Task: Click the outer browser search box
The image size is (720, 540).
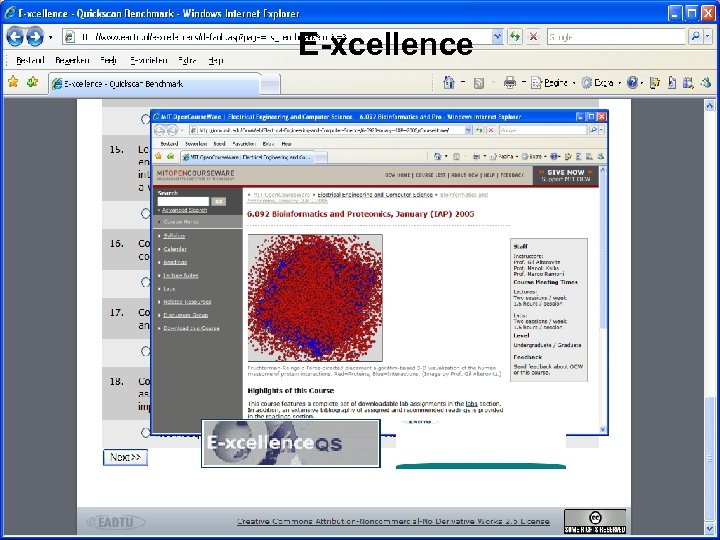Action: pos(617,37)
